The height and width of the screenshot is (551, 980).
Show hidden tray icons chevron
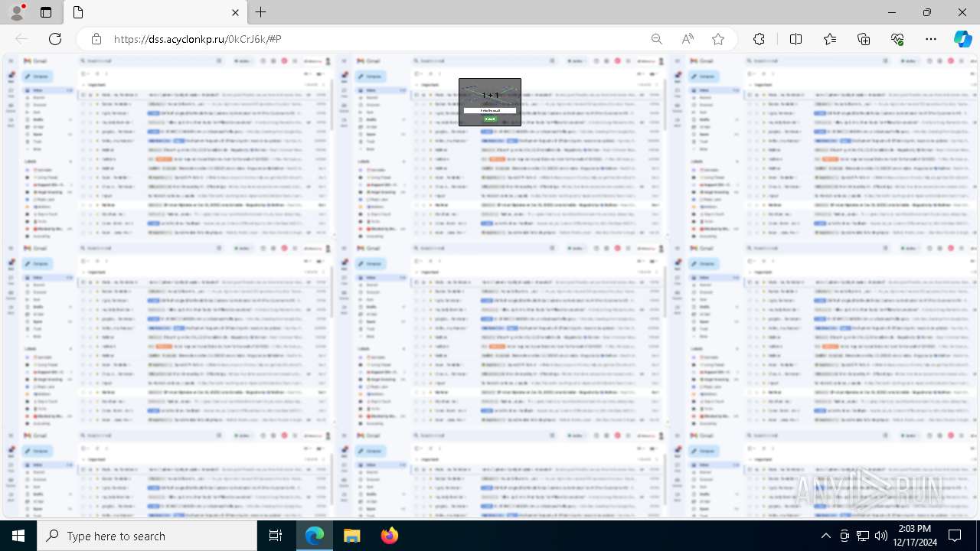(825, 536)
